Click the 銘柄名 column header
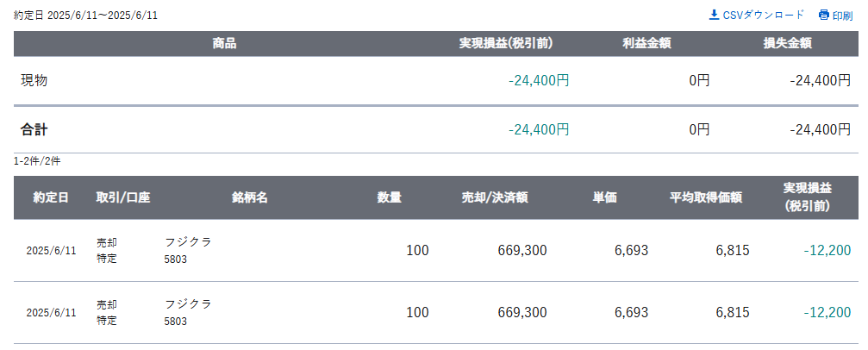The image size is (868, 350). pyautogui.click(x=250, y=197)
